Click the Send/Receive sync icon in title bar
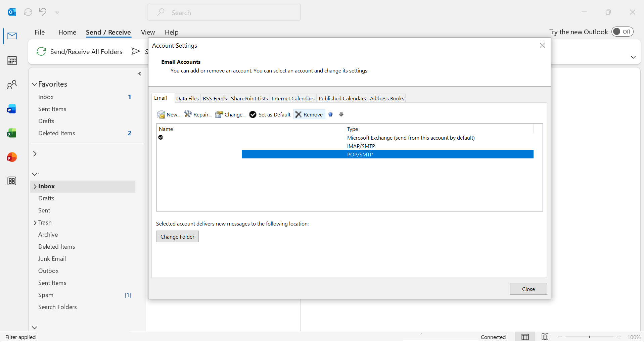This screenshot has width=644, height=342. click(x=28, y=12)
